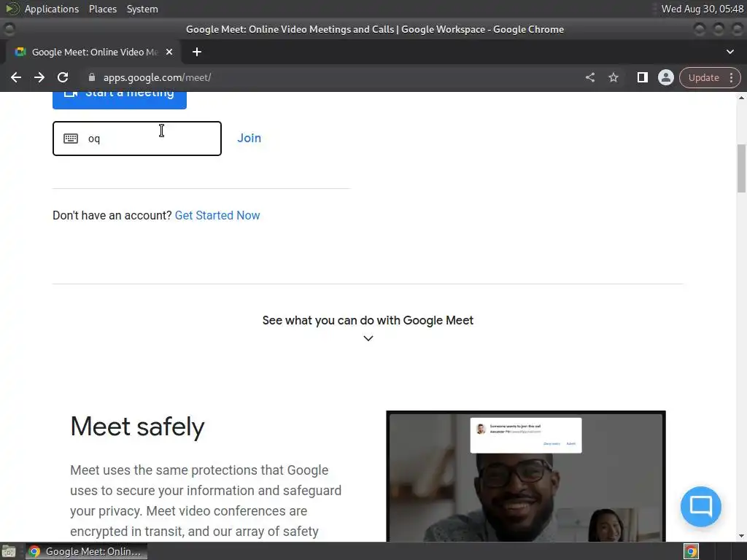
Task: Go back to the previous page
Action: tap(16, 77)
